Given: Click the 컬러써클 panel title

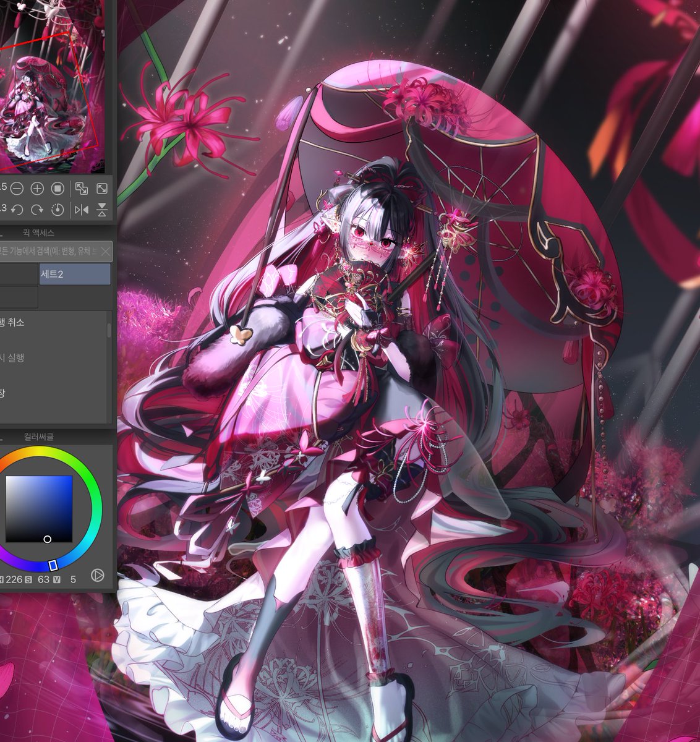Looking at the screenshot, I should (39, 437).
